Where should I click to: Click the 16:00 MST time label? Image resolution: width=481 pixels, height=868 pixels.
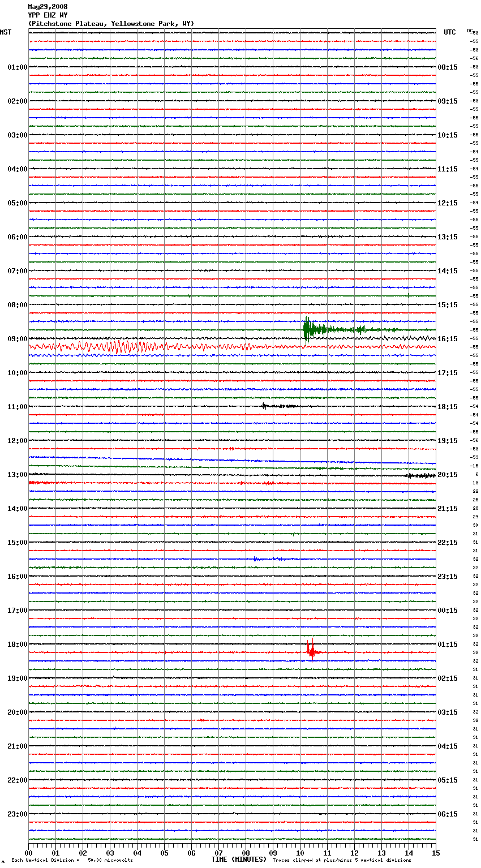[17, 577]
